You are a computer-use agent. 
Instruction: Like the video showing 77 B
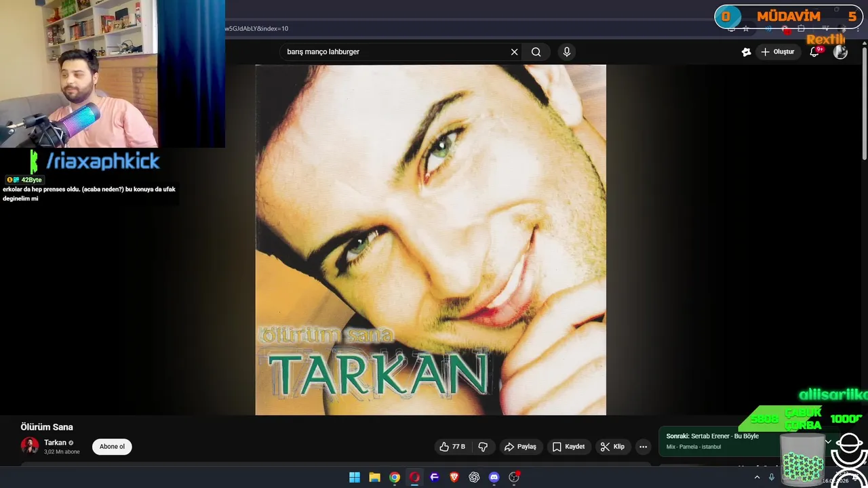coord(452,447)
